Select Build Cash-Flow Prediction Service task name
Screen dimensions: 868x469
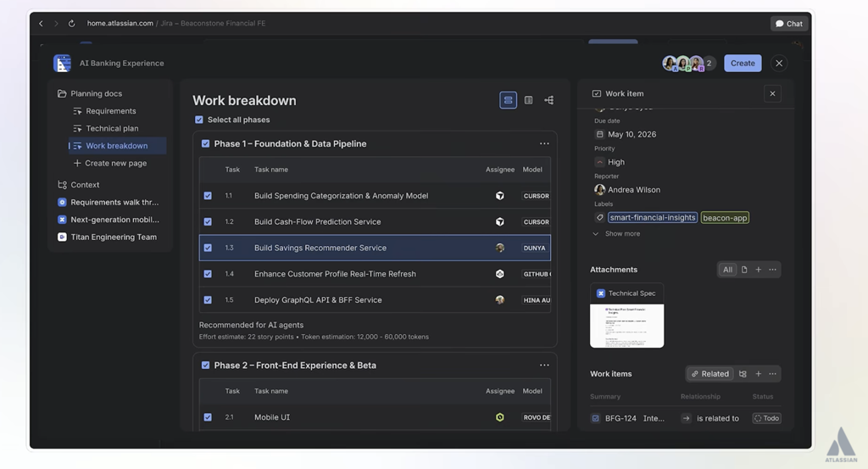coord(317,221)
